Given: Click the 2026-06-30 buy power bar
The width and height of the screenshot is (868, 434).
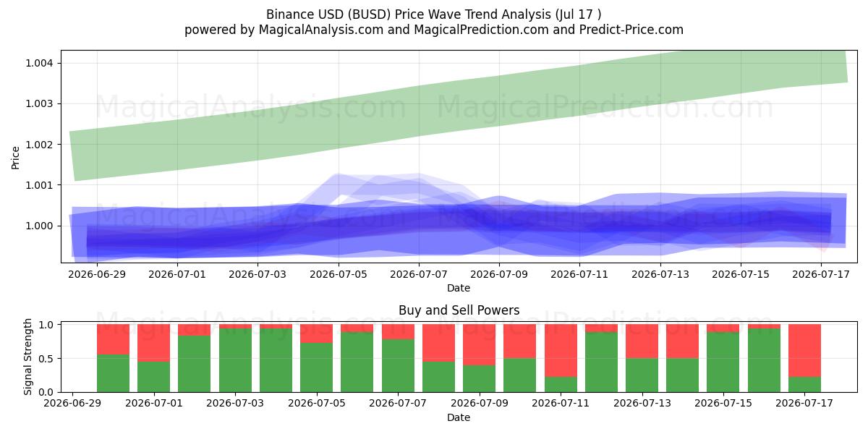Looking at the screenshot, I should tap(113, 373).
